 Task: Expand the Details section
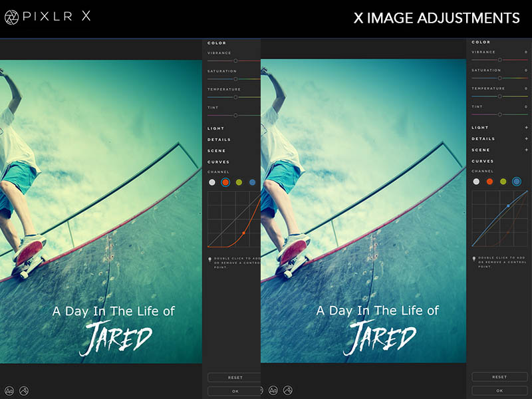pyautogui.click(x=483, y=138)
